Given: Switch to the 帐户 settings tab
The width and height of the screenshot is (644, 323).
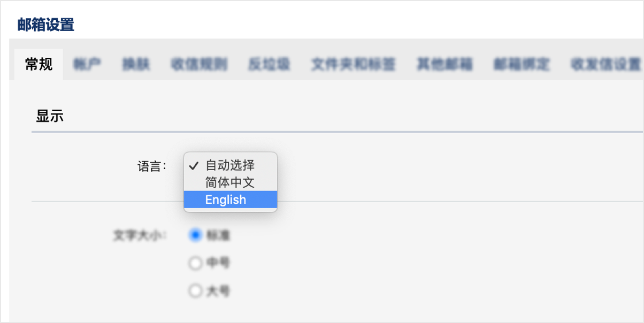Looking at the screenshot, I should click(x=87, y=64).
